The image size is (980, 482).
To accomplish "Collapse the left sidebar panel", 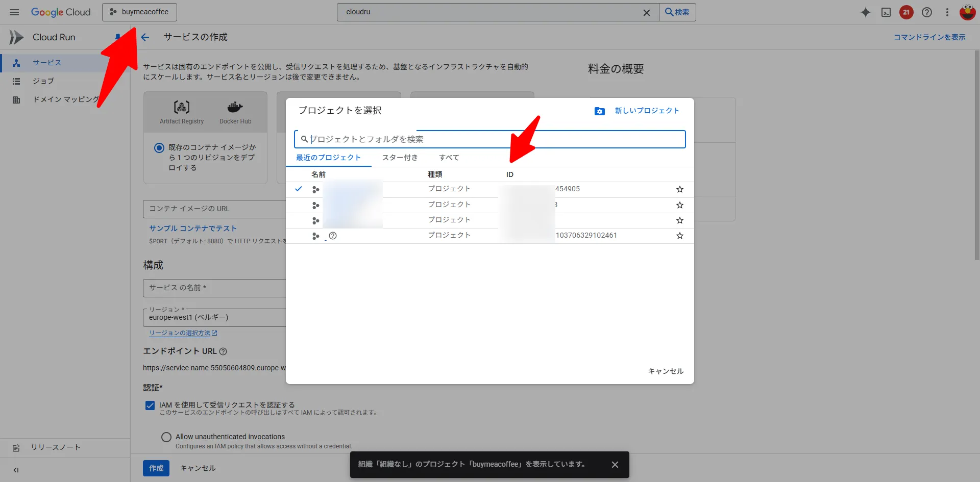I will click(x=16, y=470).
